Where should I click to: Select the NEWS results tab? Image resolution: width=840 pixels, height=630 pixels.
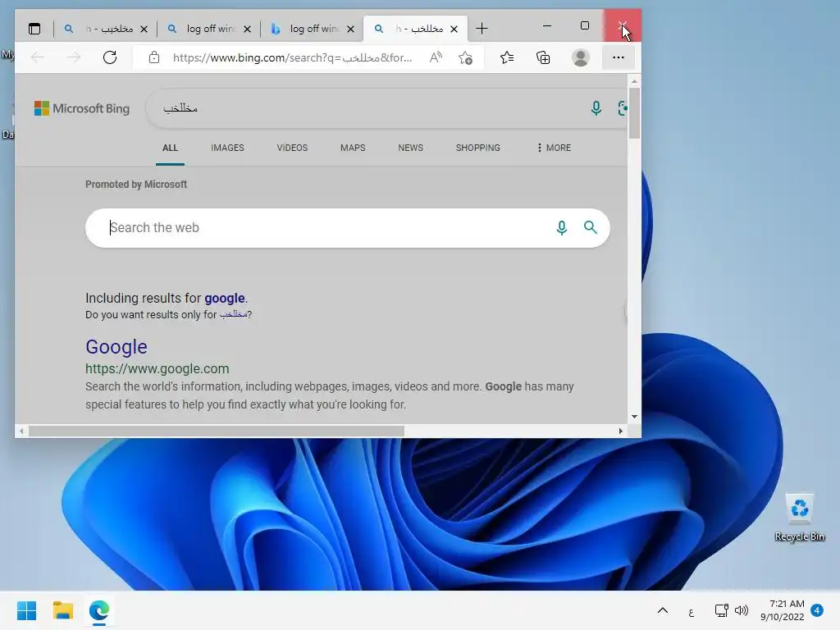[410, 148]
